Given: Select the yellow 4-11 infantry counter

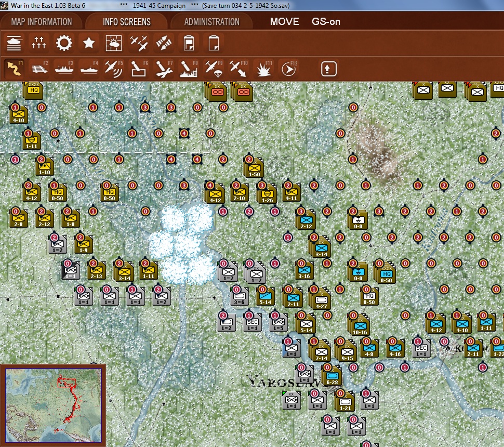Looking at the screenshot, I should tap(291, 192).
